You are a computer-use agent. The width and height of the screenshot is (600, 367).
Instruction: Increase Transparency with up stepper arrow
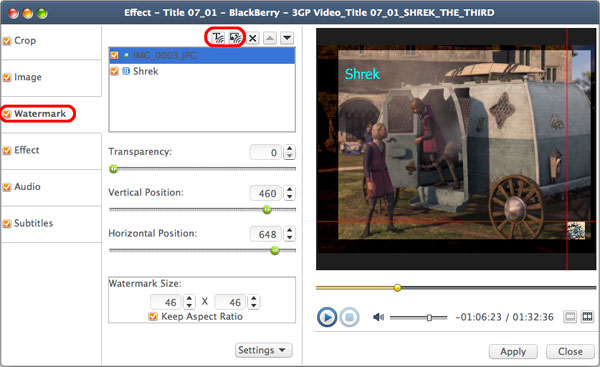(290, 148)
